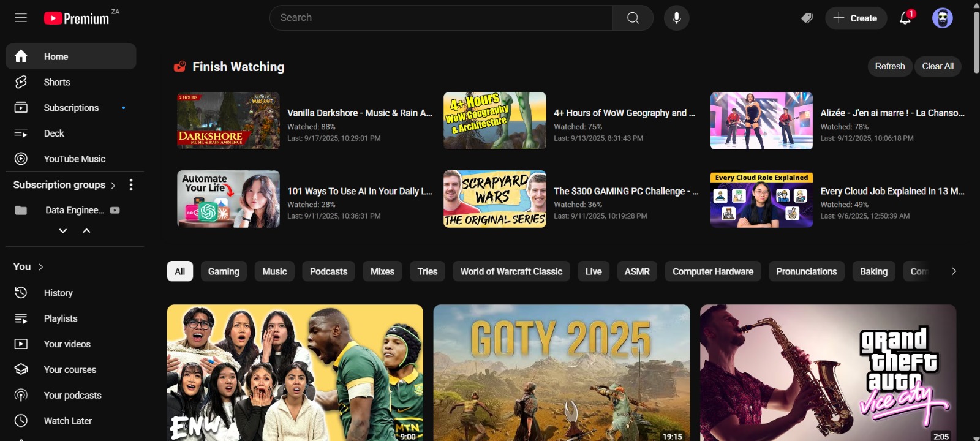Select the Gaming filter chip
The height and width of the screenshot is (441, 980).
[224, 271]
